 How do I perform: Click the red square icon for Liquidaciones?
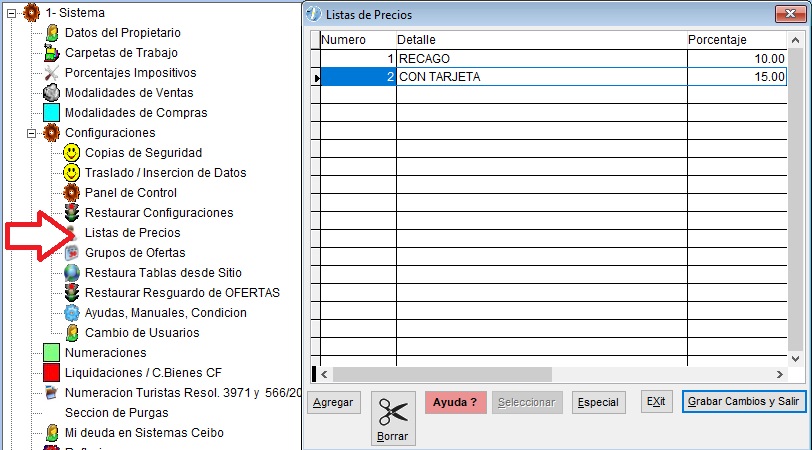tap(52, 373)
